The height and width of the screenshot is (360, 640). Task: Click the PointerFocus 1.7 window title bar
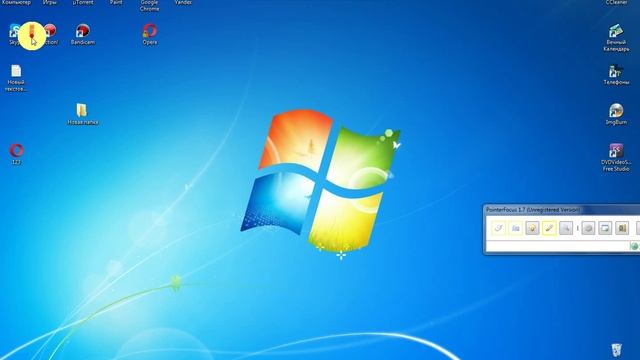click(x=562, y=210)
